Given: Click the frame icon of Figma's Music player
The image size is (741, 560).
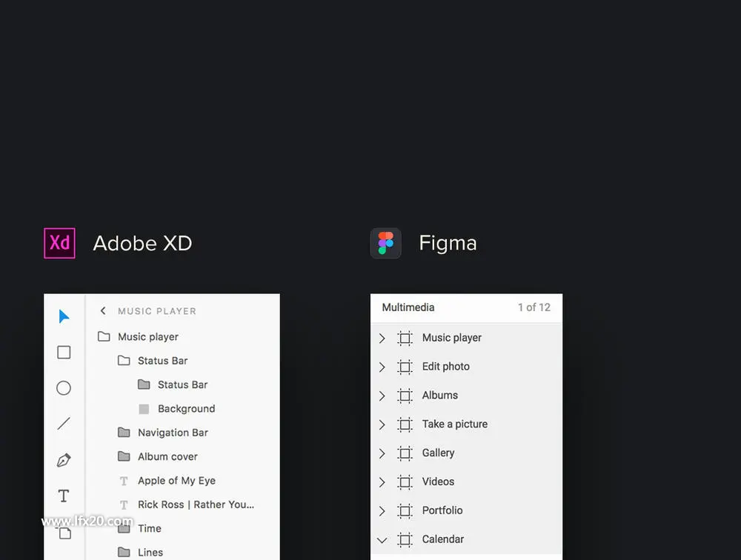Looking at the screenshot, I should (405, 338).
